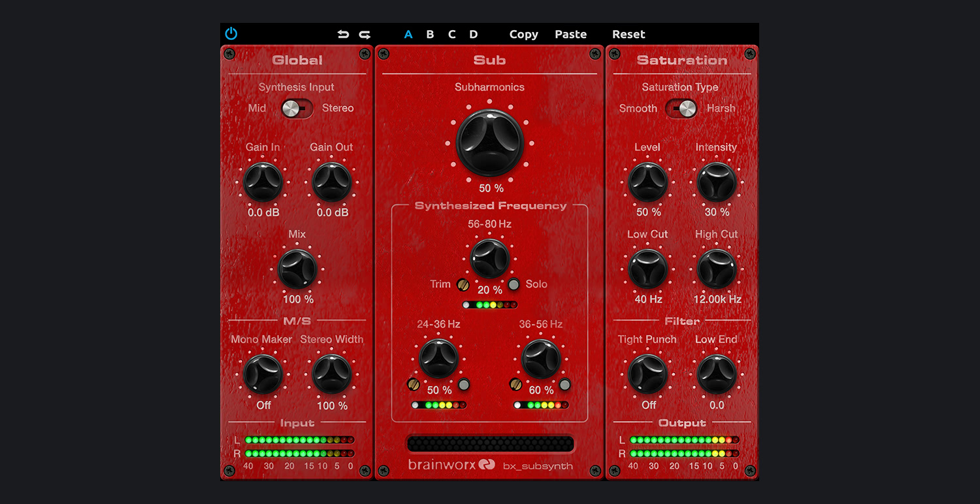Select preset slot B

coord(429,34)
